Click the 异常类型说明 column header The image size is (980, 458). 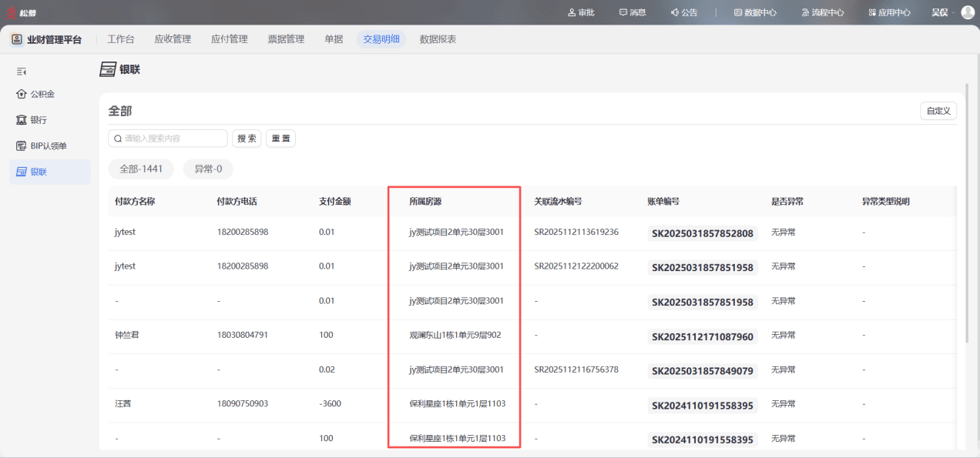click(885, 202)
